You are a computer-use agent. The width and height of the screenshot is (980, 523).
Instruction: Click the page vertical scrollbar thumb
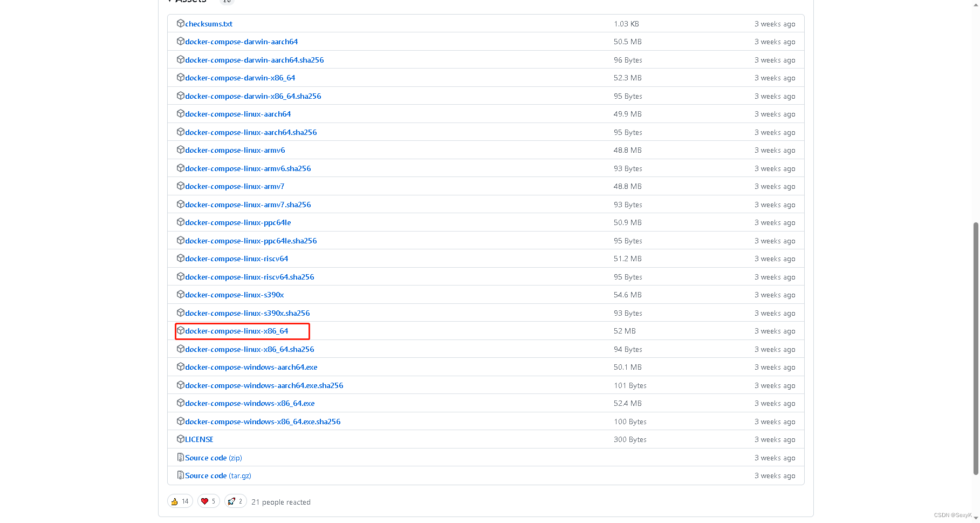click(976, 348)
